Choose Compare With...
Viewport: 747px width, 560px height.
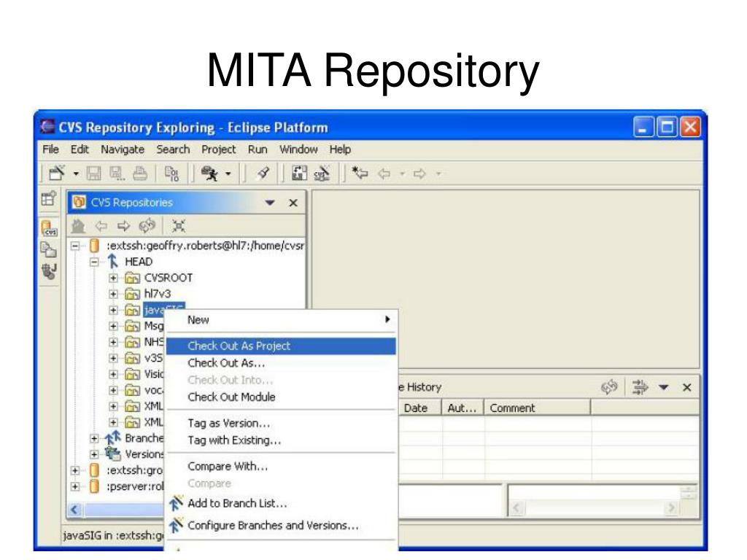(282, 467)
